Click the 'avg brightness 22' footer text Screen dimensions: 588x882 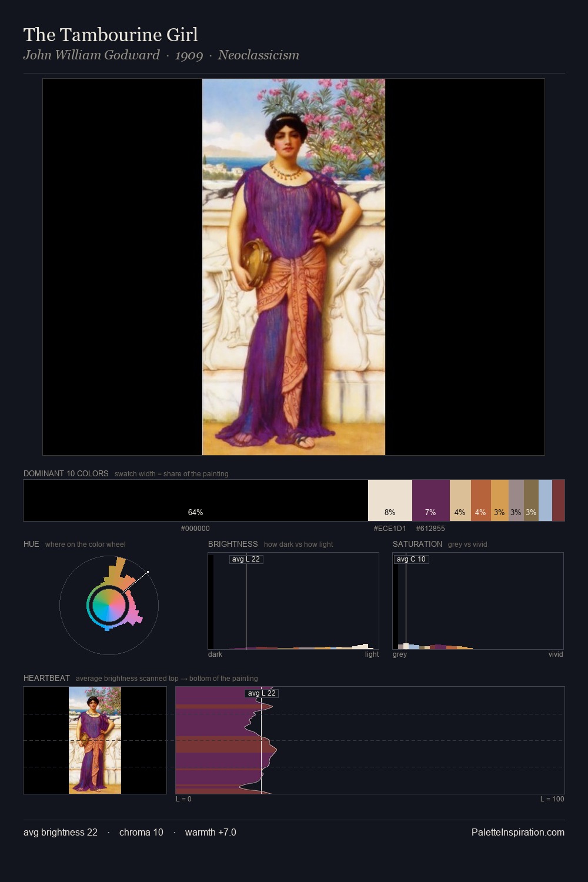[x=61, y=832]
